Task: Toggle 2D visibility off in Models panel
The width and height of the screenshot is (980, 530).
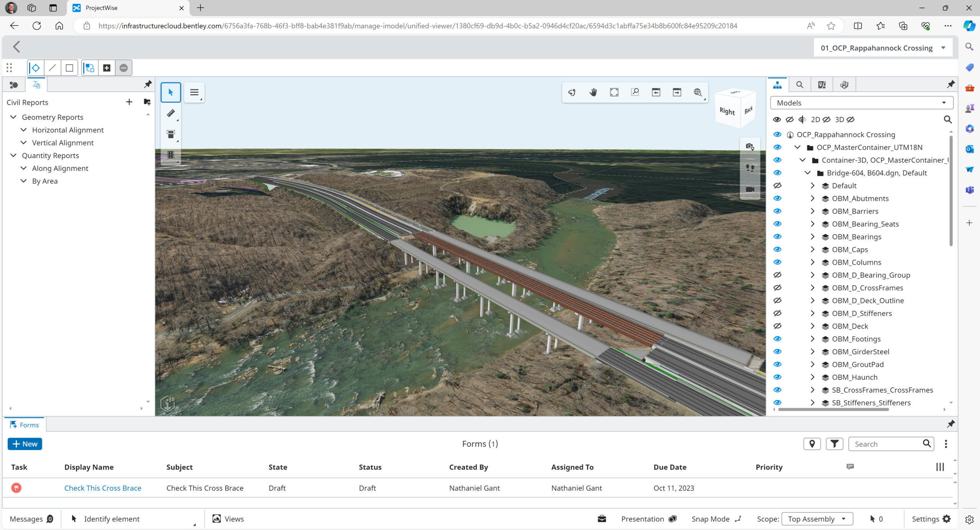Action: (826, 119)
